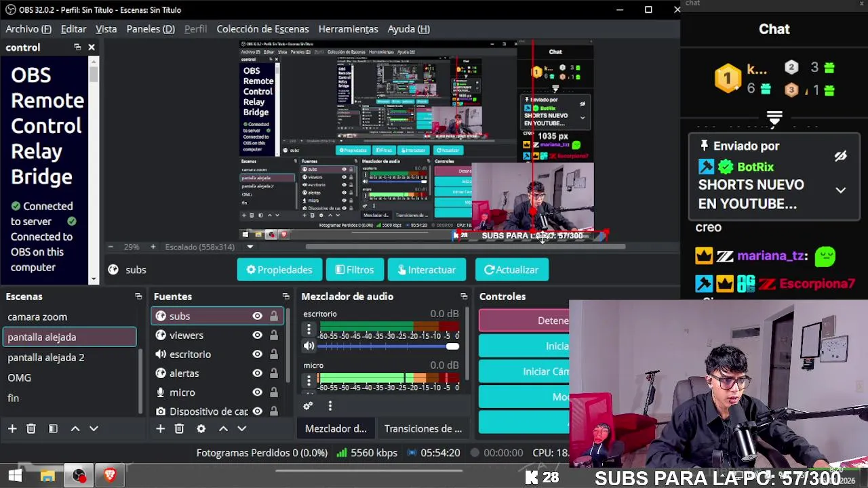Image resolution: width=868 pixels, height=488 pixels.
Task: Click the Actualizar button
Action: tap(511, 270)
